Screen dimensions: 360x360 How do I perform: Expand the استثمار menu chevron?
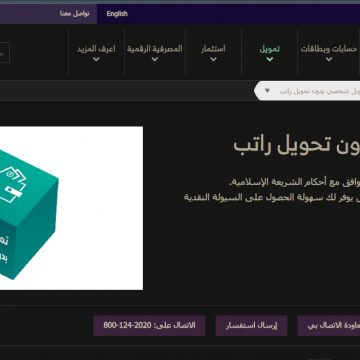pos(213,60)
